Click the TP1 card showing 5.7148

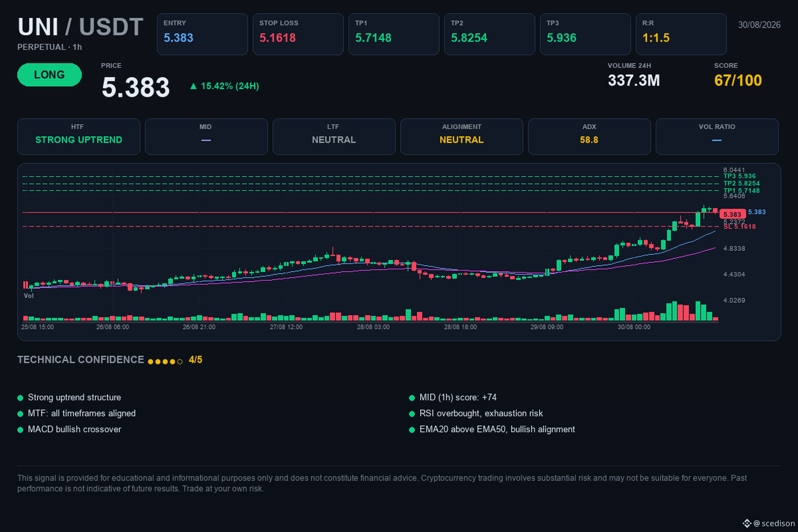tap(394, 34)
